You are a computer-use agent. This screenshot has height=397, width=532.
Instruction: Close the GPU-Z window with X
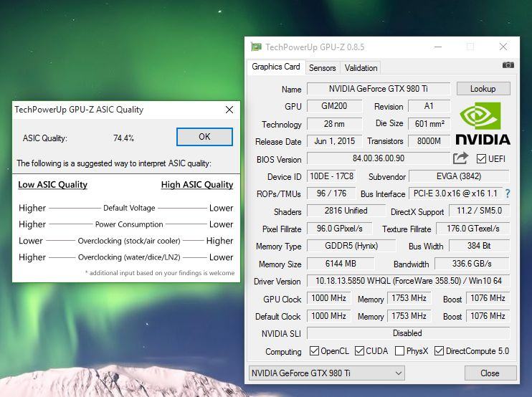point(503,47)
